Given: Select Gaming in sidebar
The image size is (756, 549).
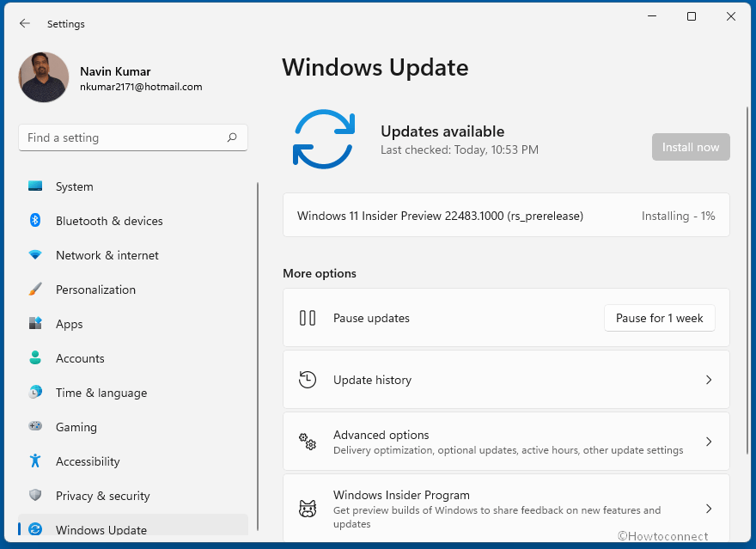Looking at the screenshot, I should pos(133,427).
